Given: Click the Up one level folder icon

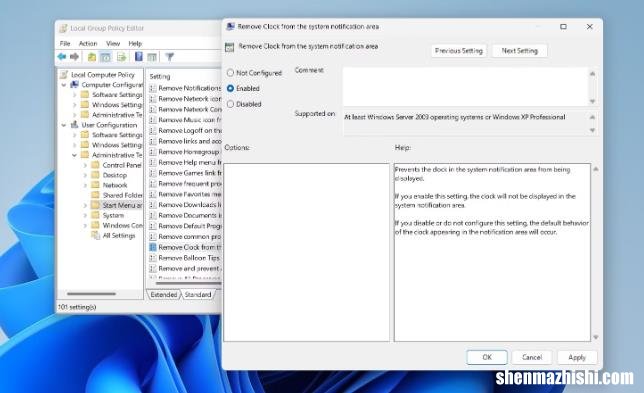Looking at the screenshot, I should pyautogui.click(x=92, y=57).
